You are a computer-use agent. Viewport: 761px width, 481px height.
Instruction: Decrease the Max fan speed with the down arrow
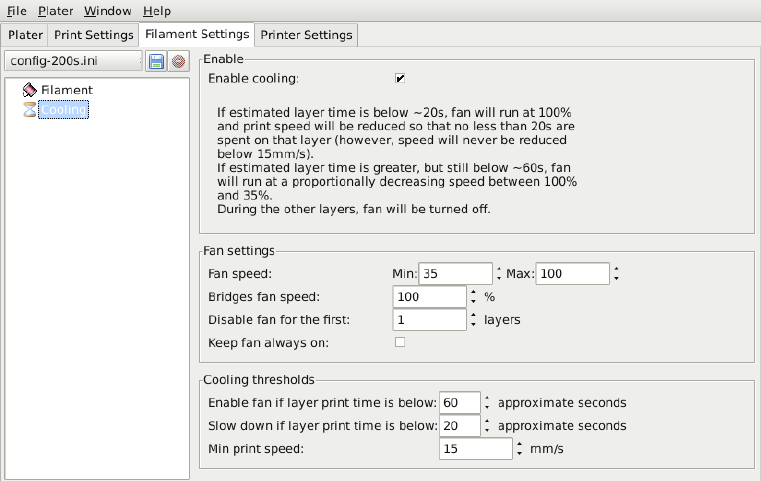pyautogui.click(x=616, y=279)
